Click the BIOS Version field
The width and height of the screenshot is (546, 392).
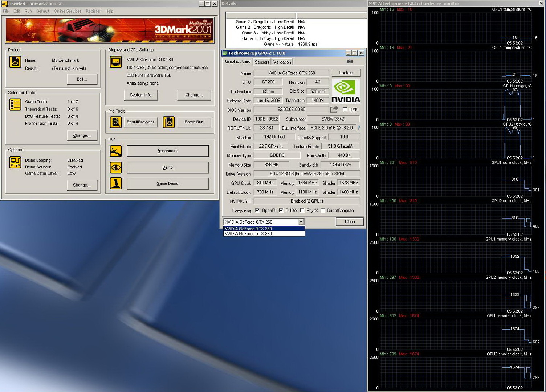[x=291, y=110]
